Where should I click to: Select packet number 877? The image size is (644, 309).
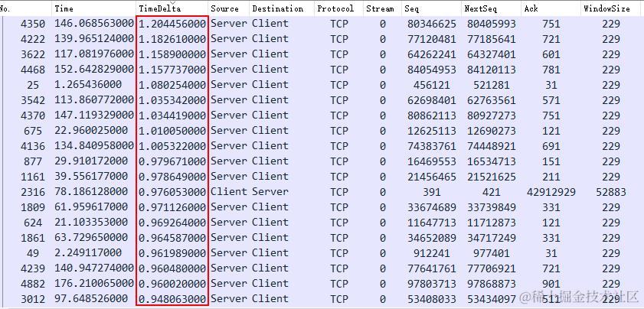[x=33, y=161]
